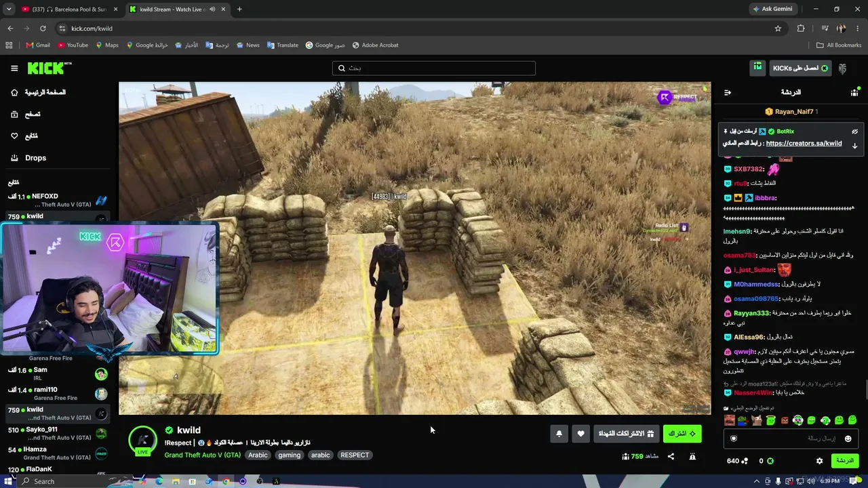Collapse the chat panel with arrow icon
Viewport: 868px width, 488px height.
(x=728, y=92)
